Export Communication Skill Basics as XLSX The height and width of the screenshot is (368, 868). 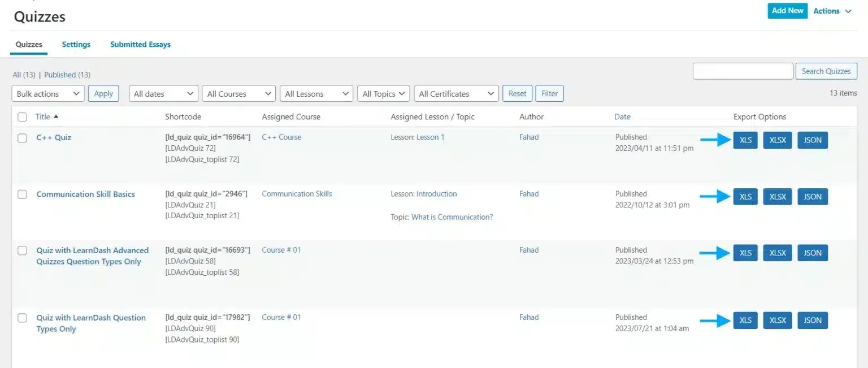pos(777,197)
